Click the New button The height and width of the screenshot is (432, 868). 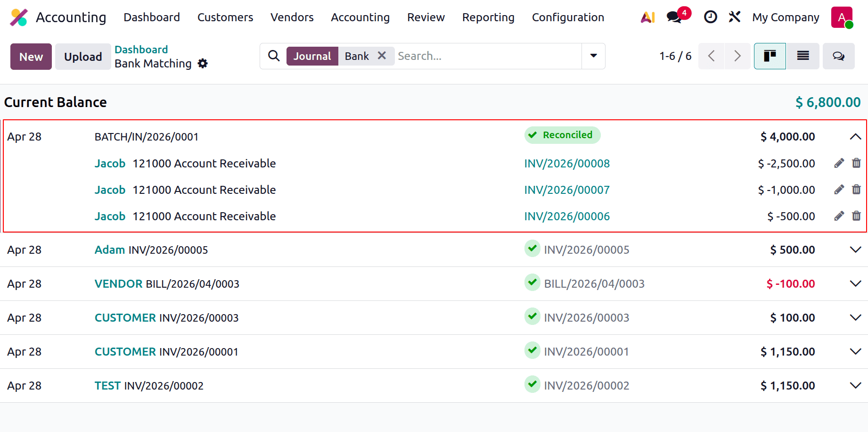pos(31,57)
